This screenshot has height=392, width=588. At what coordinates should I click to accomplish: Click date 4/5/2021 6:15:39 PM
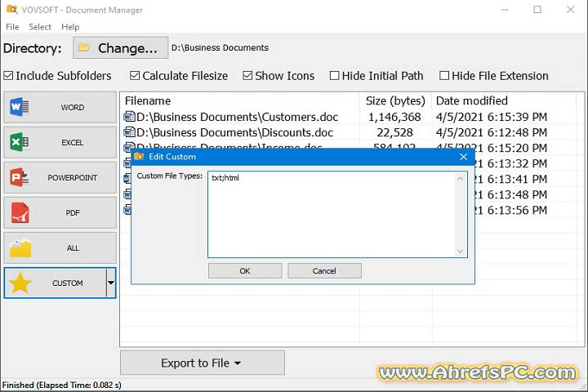coord(492,117)
